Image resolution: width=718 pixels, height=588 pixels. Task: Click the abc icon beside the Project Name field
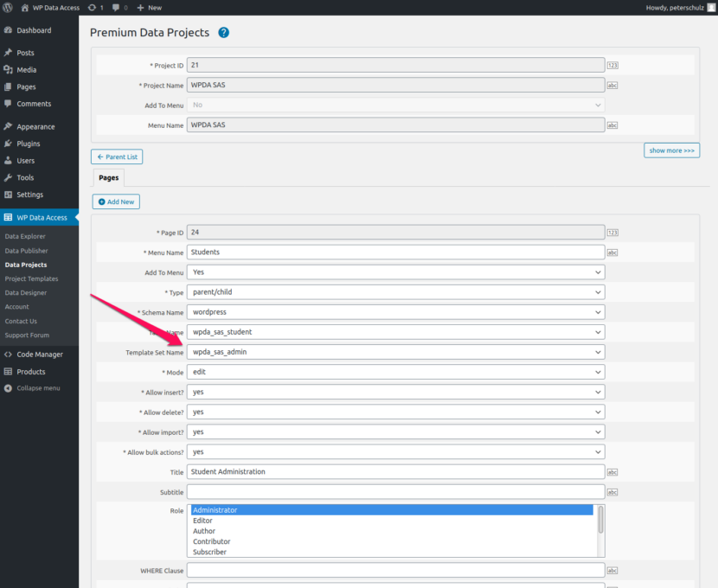pos(612,85)
